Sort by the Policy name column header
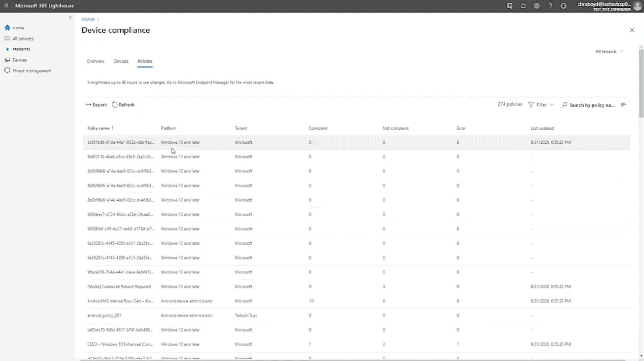Viewport: 644px width, 361px height. 100,128
